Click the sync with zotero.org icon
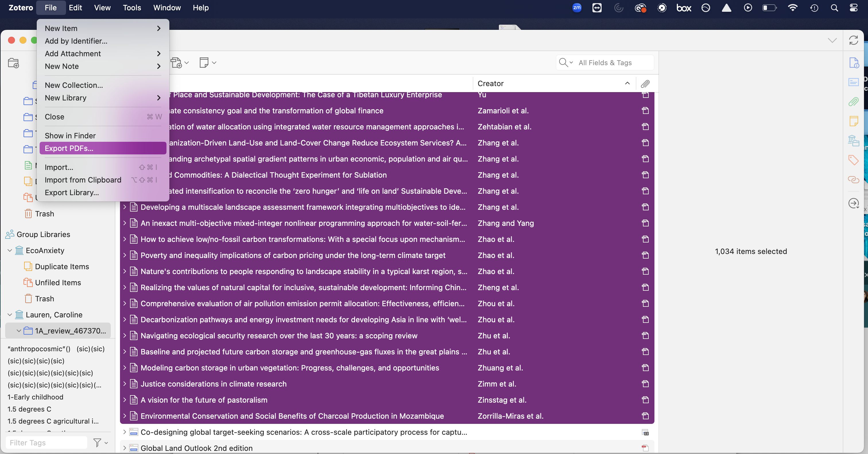868x454 pixels. (853, 40)
